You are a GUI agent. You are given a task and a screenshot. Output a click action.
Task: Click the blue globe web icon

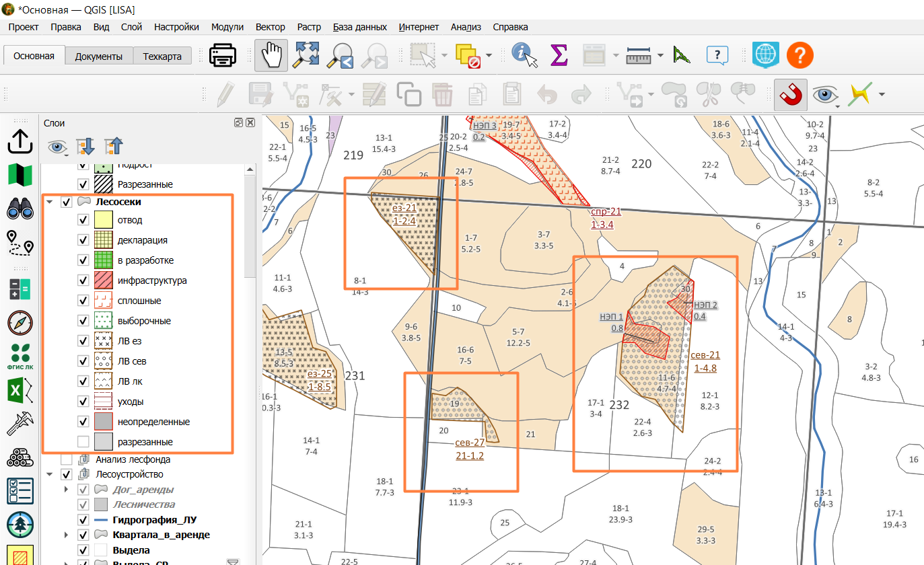click(765, 55)
